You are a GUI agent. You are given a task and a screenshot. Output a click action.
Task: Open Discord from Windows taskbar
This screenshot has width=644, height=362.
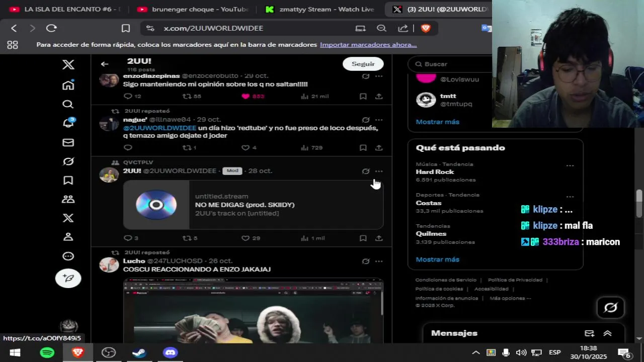pos(171,352)
